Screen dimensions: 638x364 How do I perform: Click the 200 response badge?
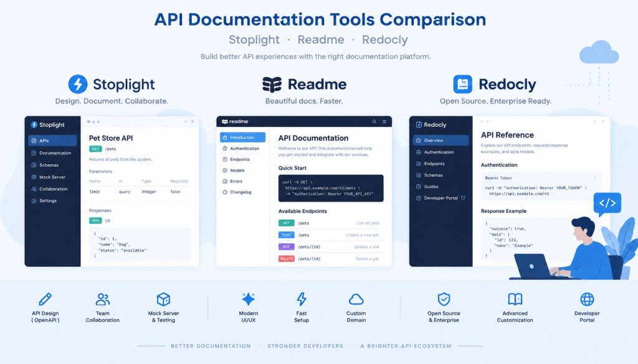(x=95, y=221)
